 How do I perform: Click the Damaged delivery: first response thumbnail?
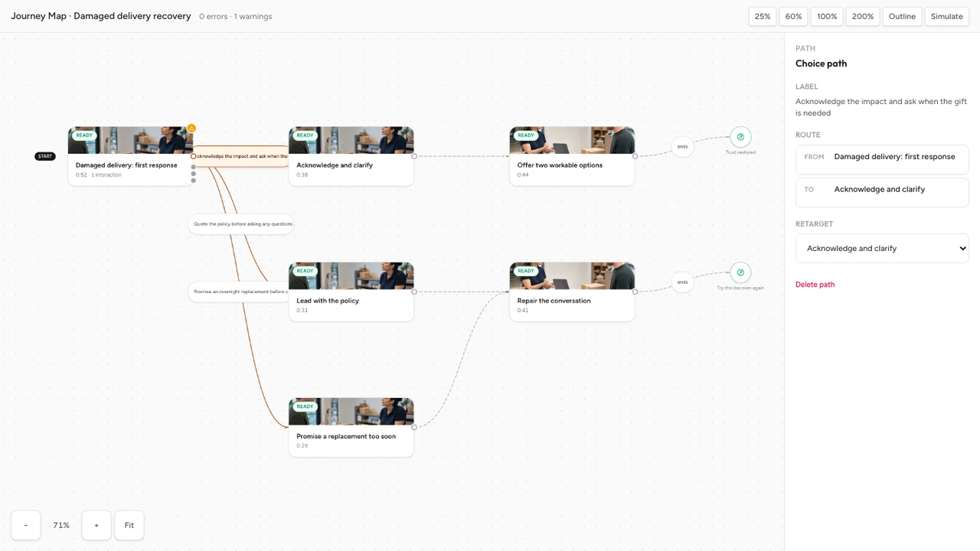tap(131, 140)
